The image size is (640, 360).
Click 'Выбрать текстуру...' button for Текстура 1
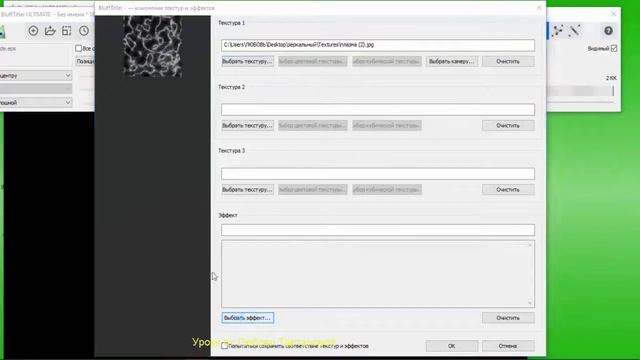tap(247, 61)
